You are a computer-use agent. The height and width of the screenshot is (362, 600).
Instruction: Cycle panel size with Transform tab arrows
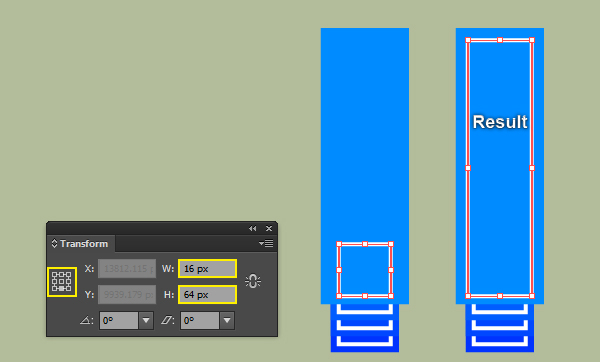point(54,243)
